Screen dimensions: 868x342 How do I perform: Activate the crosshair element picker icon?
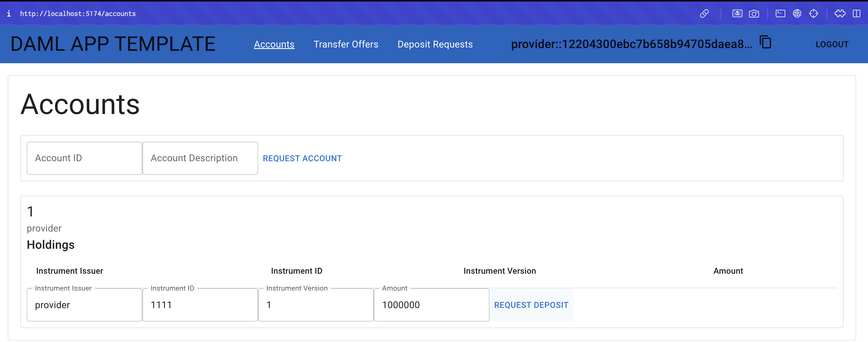point(814,13)
